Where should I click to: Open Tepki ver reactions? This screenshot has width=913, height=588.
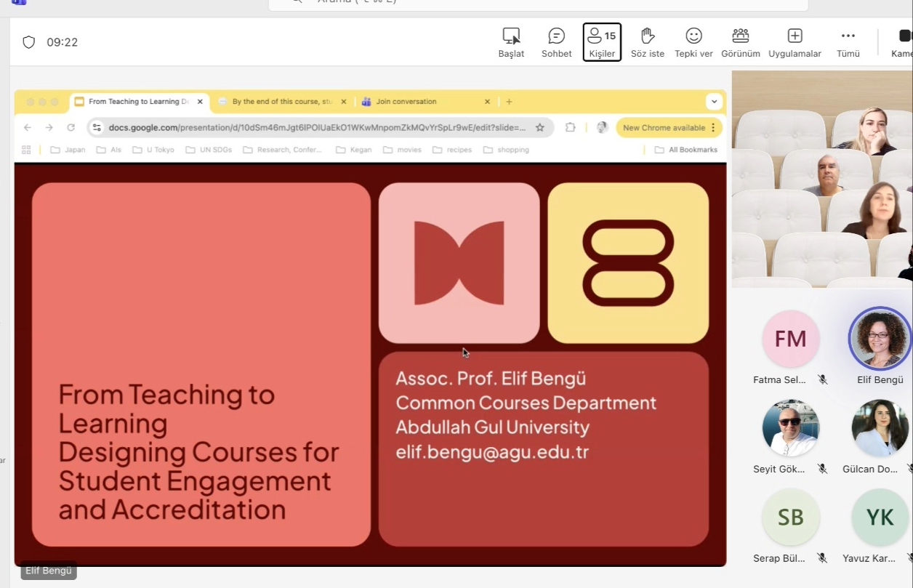click(x=693, y=43)
